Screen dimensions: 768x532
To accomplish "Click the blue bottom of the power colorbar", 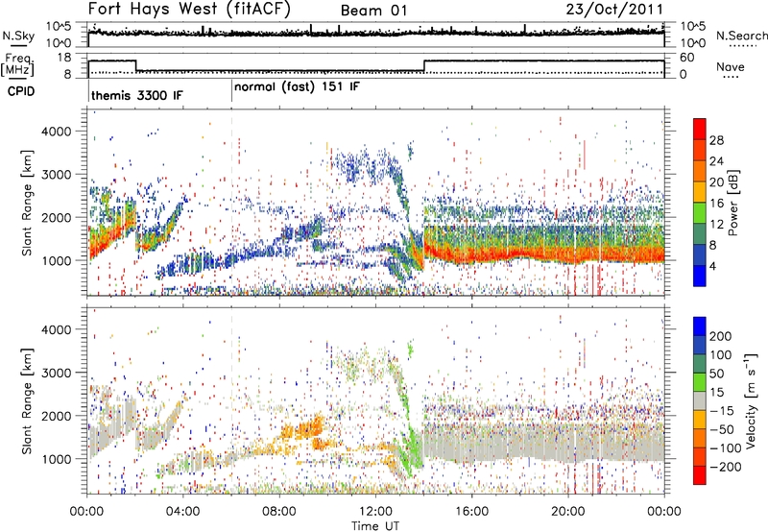I will tap(700, 278).
